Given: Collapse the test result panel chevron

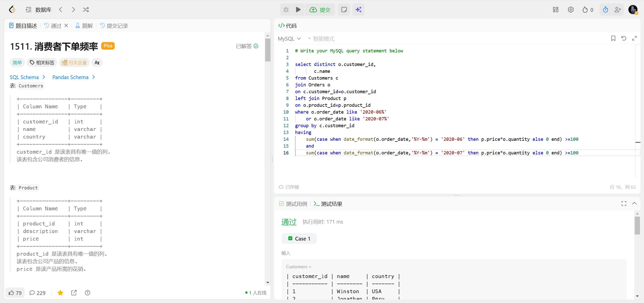Looking at the screenshot, I should [634, 204].
